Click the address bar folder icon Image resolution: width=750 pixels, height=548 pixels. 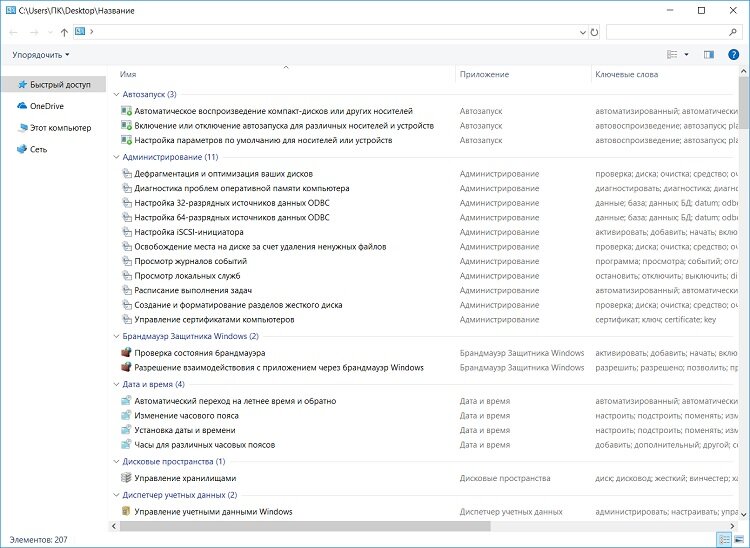pos(80,32)
